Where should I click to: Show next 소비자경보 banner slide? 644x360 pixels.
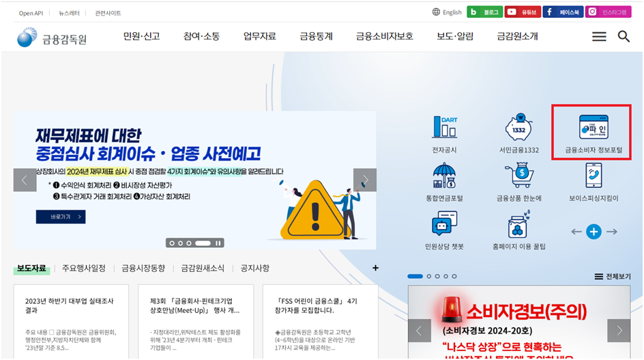(619, 331)
